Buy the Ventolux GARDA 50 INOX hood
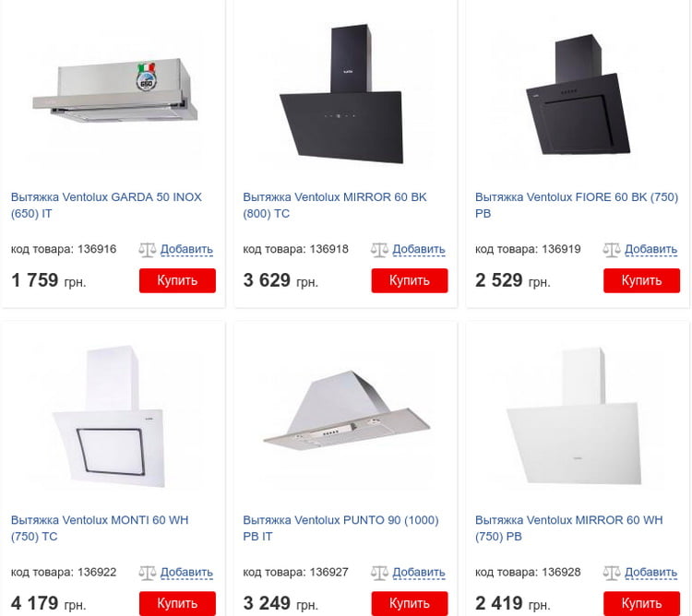 (177, 280)
